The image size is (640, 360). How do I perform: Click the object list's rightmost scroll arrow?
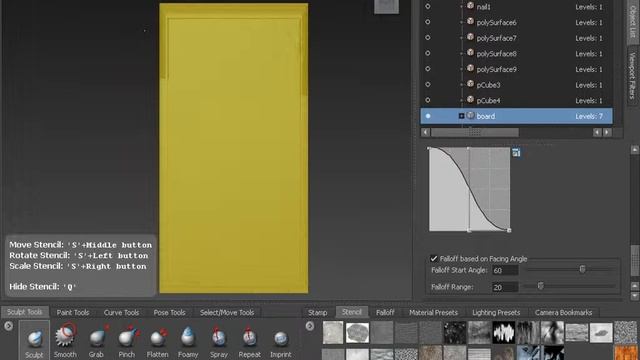[607, 132]
